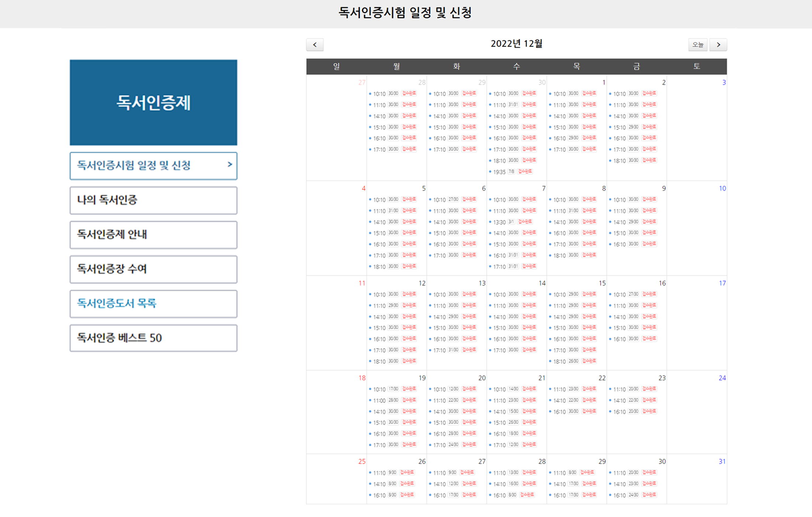The height and width of the screenshot is (517, 812).
Task: Click the date number 4 on Sunday
Action: 364,188
